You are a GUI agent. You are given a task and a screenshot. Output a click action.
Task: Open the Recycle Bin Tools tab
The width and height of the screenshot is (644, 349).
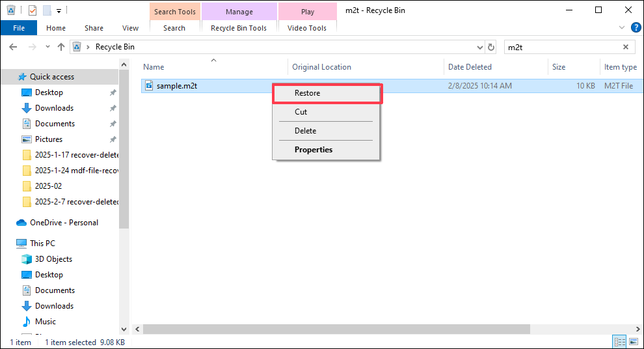[x=239, y=28]
